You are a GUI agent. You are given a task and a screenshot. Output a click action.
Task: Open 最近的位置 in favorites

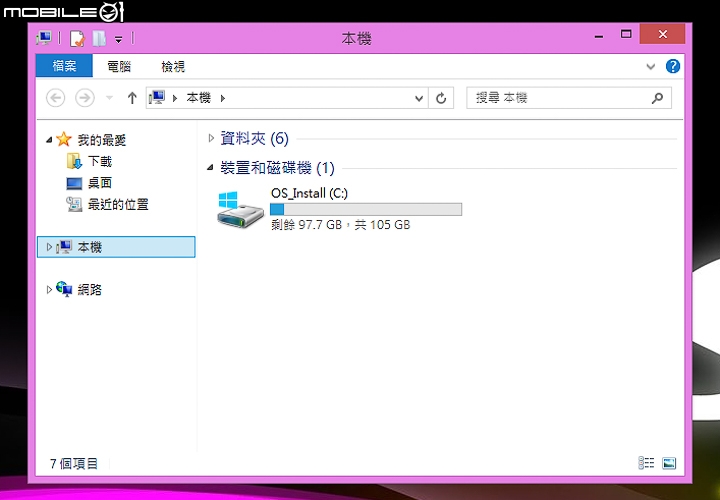tap(118, 205)
